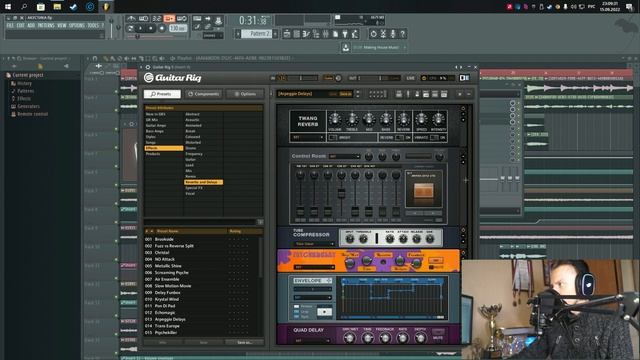Viewport: 640px width, 360px height.
Task: Switch to Guitar Rig Presets tab
Action: (162, 94)
